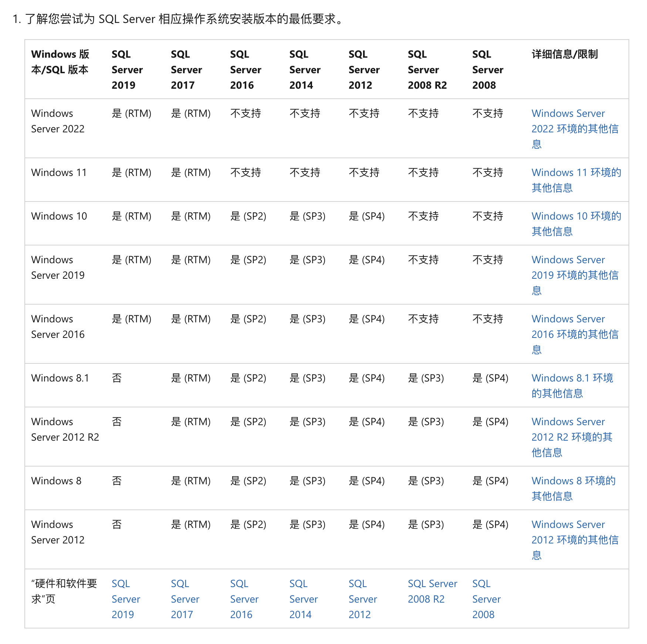
Task: Click the Windows 8 row label
Action: 56,481
